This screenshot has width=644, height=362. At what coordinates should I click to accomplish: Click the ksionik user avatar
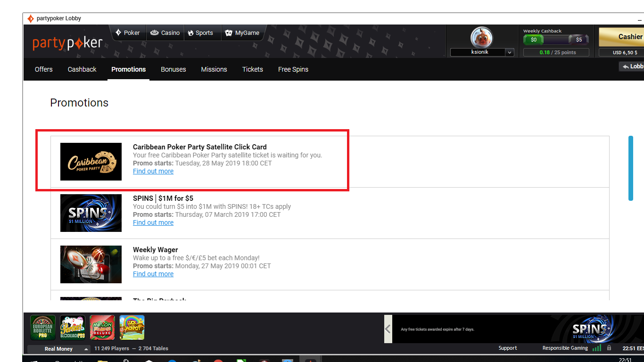pyautogui.click(x=481, y=37)
